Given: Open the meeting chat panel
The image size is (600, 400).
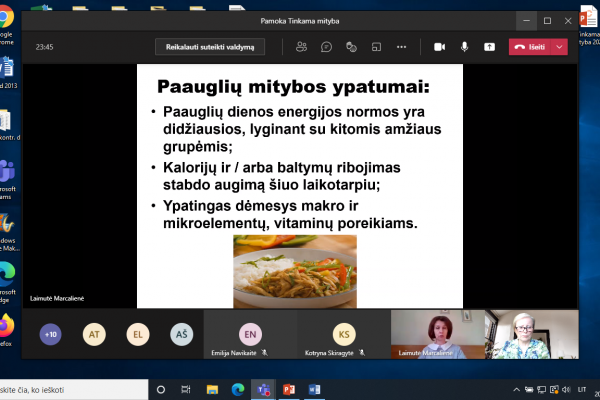Looking at the screenshot, I should click(x=326, y=47).
